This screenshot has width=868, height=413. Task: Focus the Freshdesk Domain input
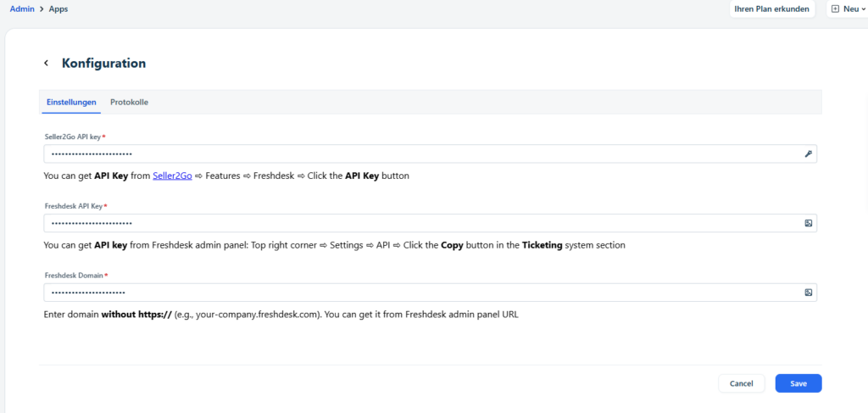coord(430,293)
